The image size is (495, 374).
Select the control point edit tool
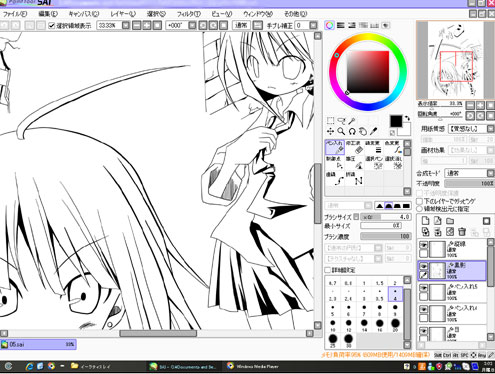[x=335, y=163]
